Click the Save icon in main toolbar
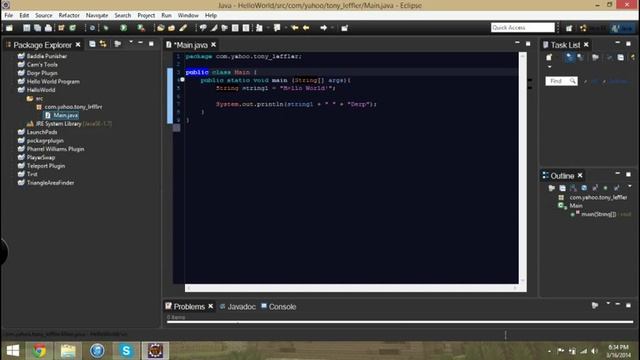 (x=27, y=28)
